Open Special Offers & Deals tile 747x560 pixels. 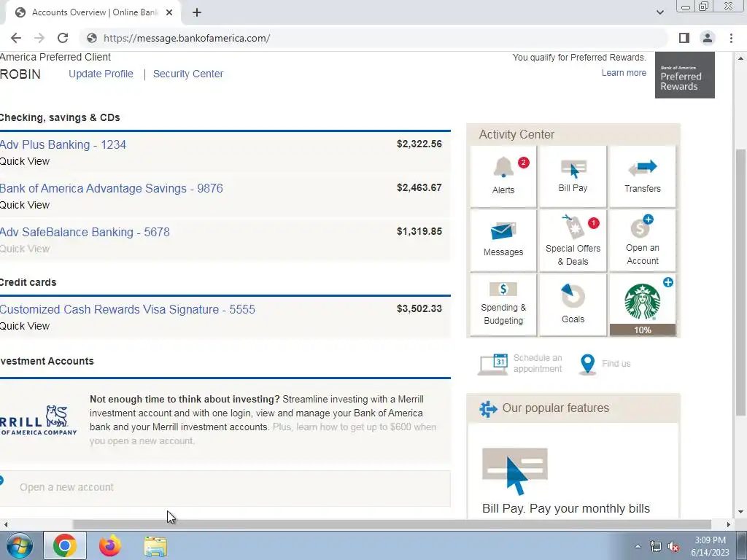pyautogui.click(x=573, y=241)
